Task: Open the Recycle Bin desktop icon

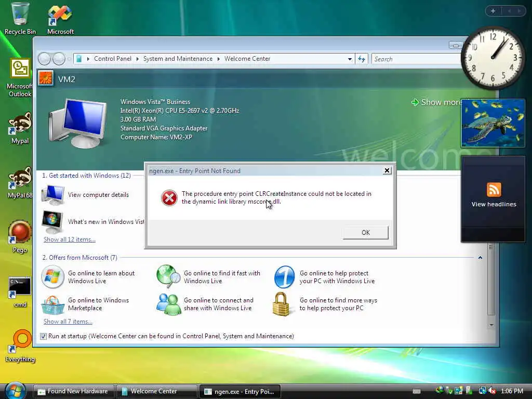Action: [x=20, y=19]
